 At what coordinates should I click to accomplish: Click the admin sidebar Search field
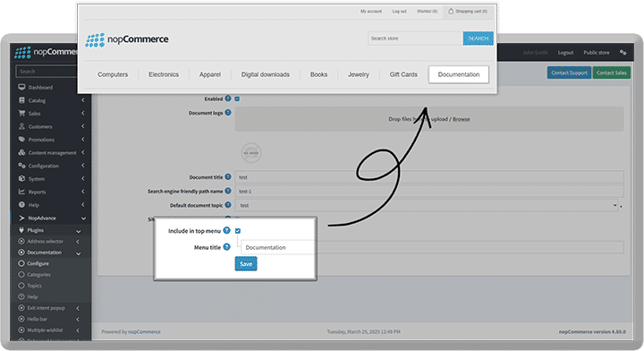tap(47, 72)
